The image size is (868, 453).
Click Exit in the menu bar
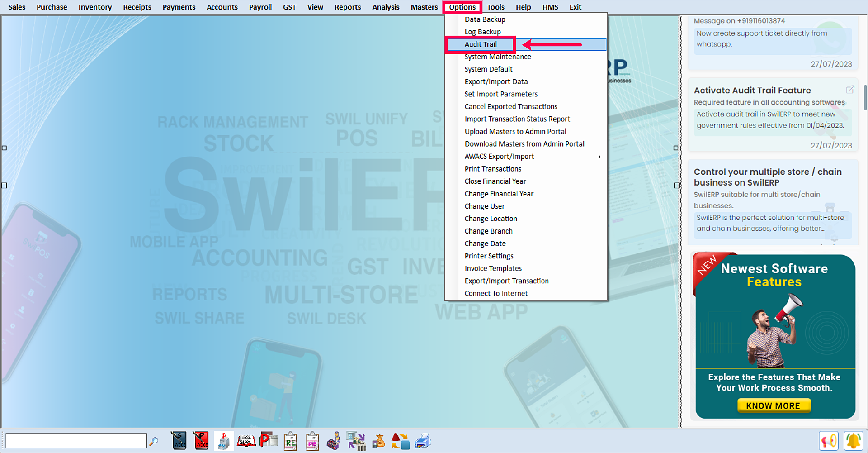(576, 7)
